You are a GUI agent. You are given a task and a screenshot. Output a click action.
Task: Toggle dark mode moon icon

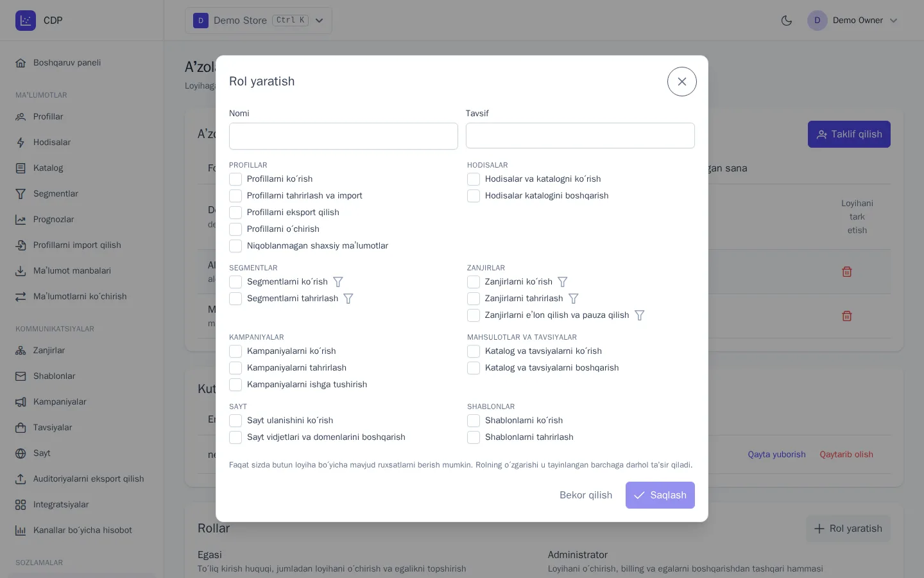tap(787, 21)
